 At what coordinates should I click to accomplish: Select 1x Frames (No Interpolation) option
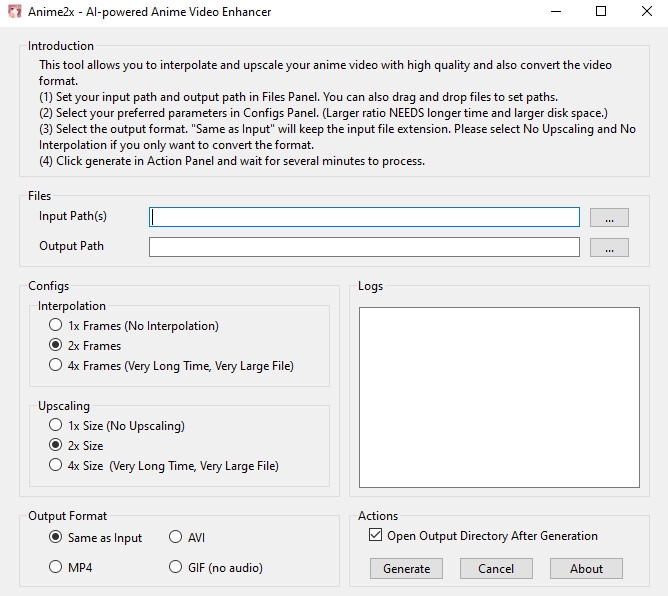coord(56,325)
